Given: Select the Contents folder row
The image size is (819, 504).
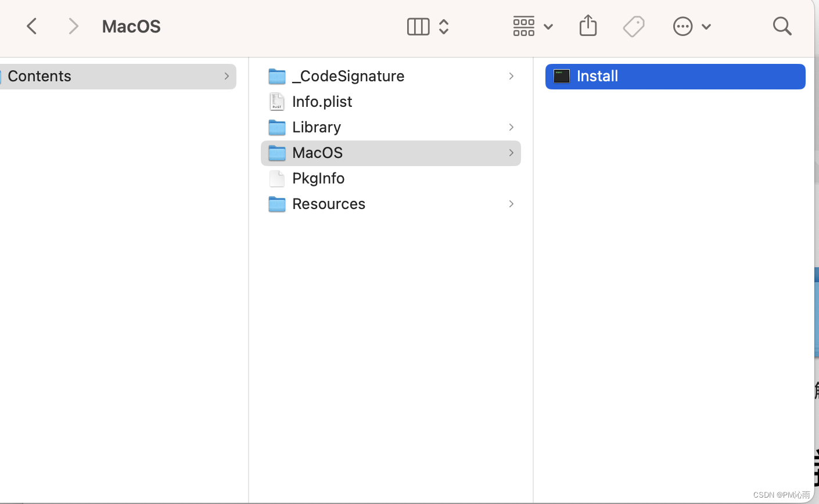Looking at the screenshot, I should [x=118, y=76].
